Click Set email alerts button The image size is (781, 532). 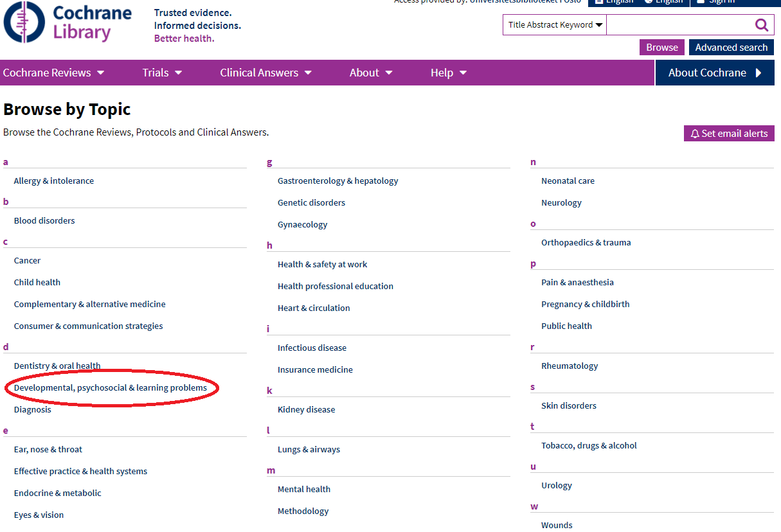[x=729, y=134]
